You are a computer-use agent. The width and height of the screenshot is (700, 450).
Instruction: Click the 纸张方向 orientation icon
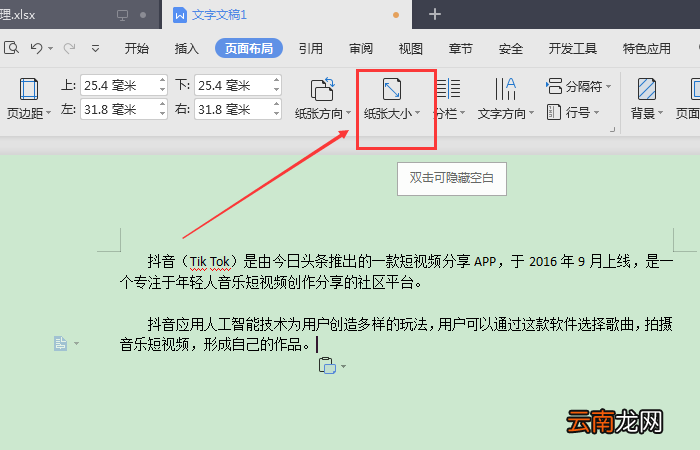pos(322,89)
